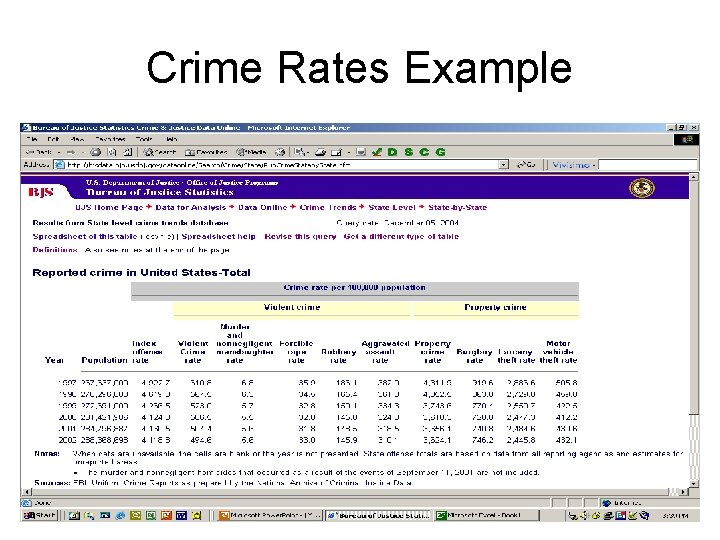Open the Vivisimo toolbar dropdown
This screenshot has width=720, height=540.
[x=594, y=165]
